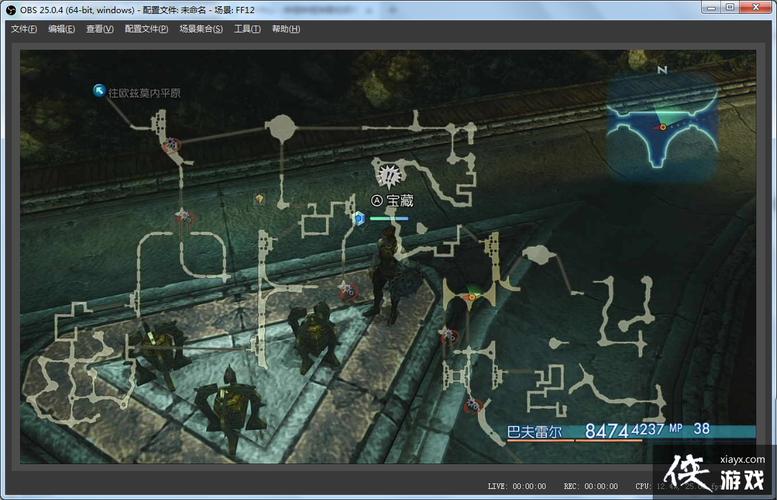The width and height of the screenshot is (777, 500).
Task: Click the max HP value 4237
Action: (x=647, y=429)
